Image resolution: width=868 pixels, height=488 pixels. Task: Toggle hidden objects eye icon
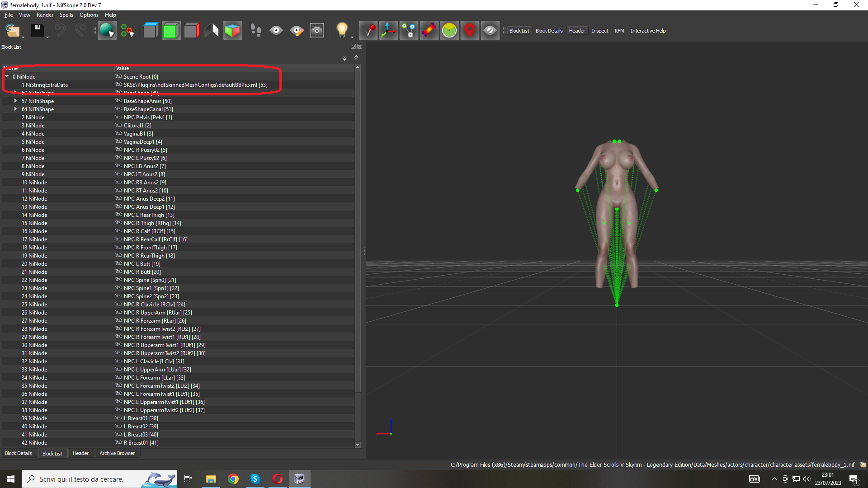pos(490,31)
